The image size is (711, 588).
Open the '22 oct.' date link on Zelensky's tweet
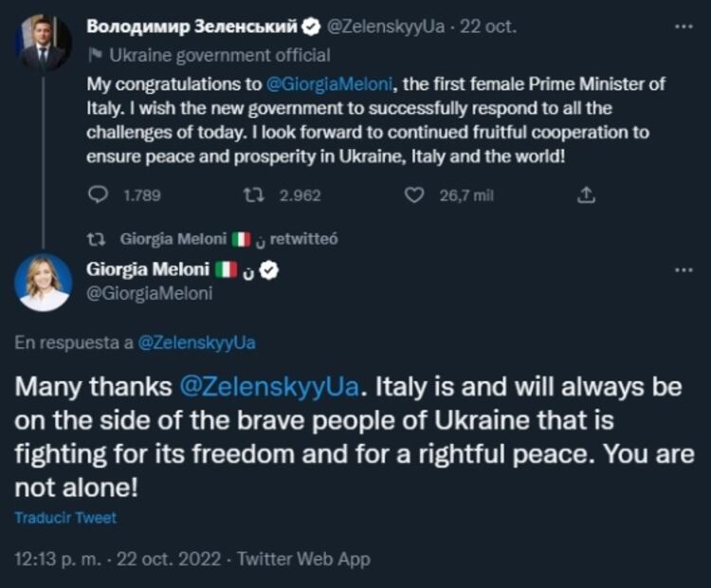488,27
